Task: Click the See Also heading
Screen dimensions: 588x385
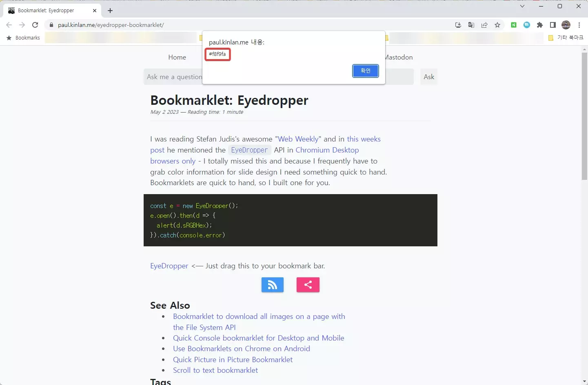Action: click(170, 305)
